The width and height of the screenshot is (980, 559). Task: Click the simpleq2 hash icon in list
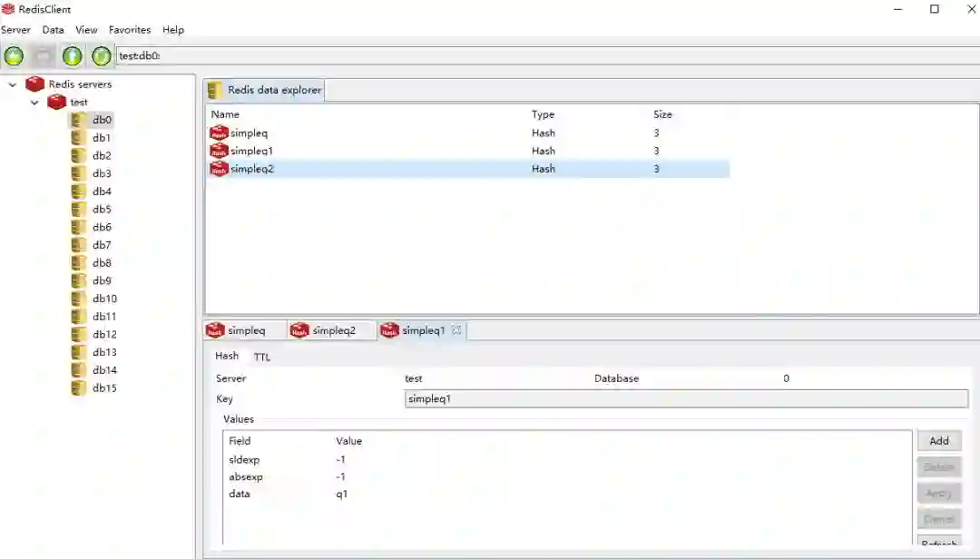[219, 169]
